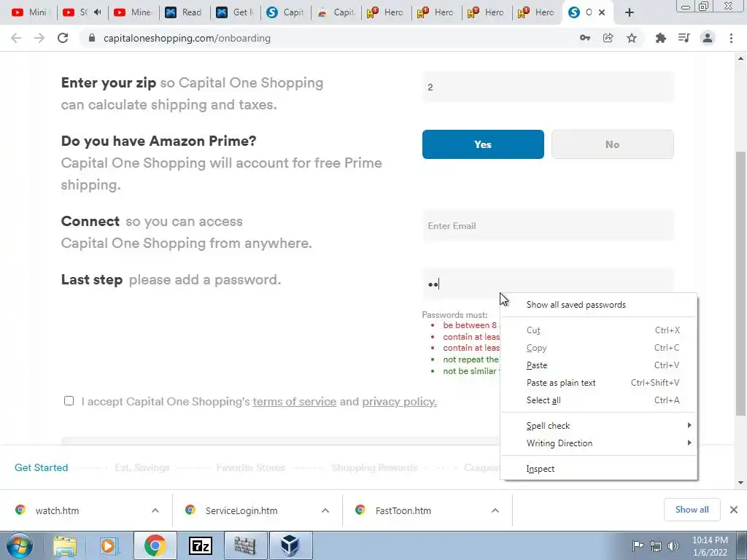Choose Select all in context menu
Image resolution: width=747 pixels, height=560 pixels.
[599, 400]
